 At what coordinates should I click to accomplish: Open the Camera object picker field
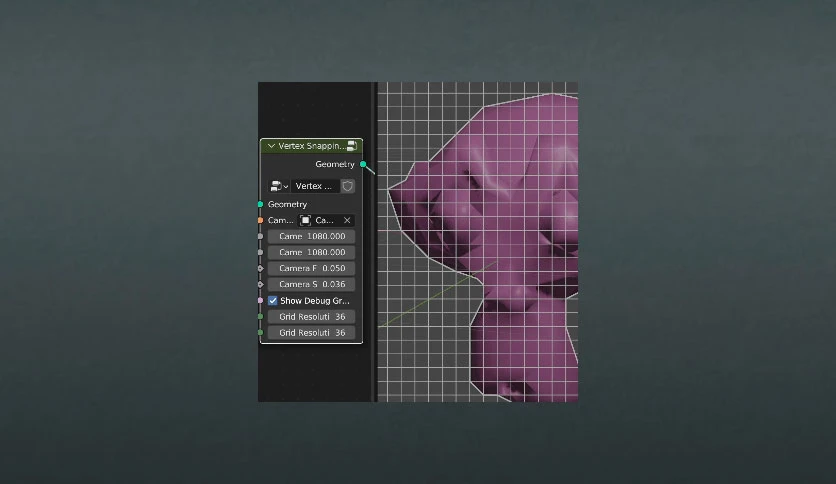[x=326, y=220]
